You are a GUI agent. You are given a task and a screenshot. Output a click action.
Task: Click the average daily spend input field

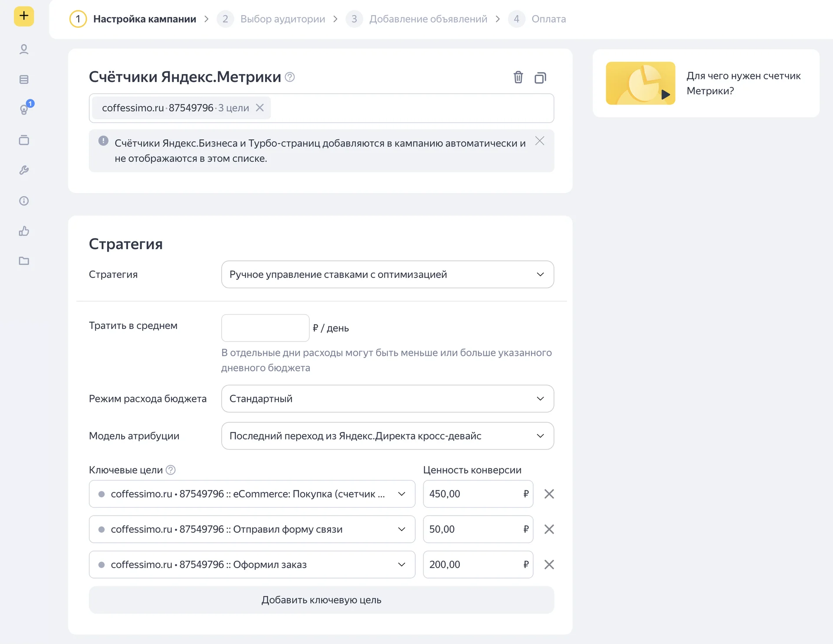coord(265,328)
